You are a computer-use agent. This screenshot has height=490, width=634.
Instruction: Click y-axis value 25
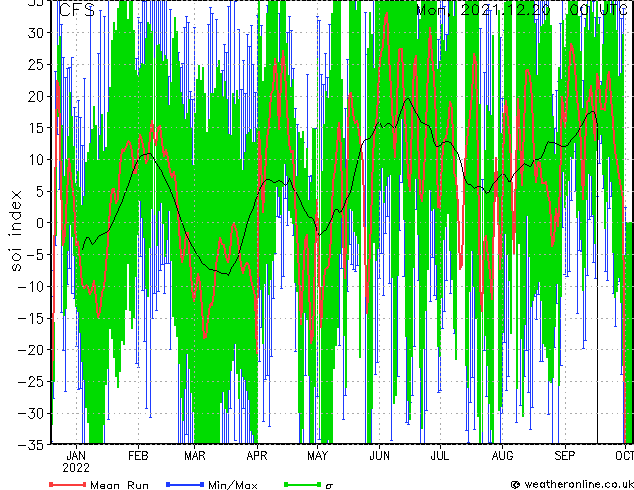click(36, 65)
